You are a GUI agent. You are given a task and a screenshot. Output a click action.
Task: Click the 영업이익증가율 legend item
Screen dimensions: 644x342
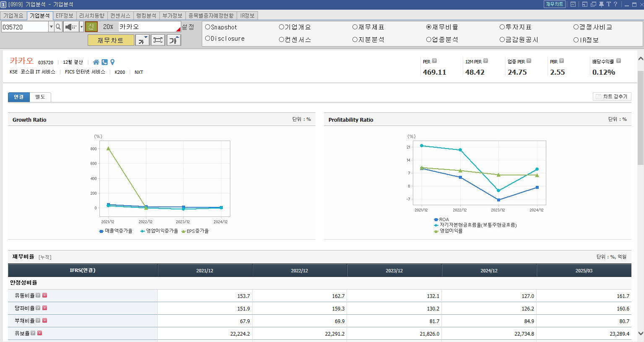[x=159, y=231]
